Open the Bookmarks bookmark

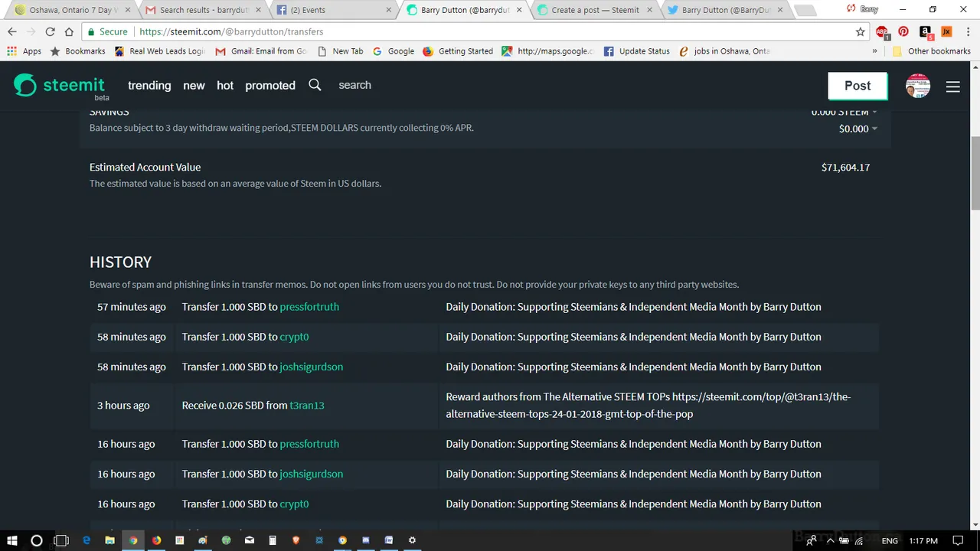coord(77,51)
